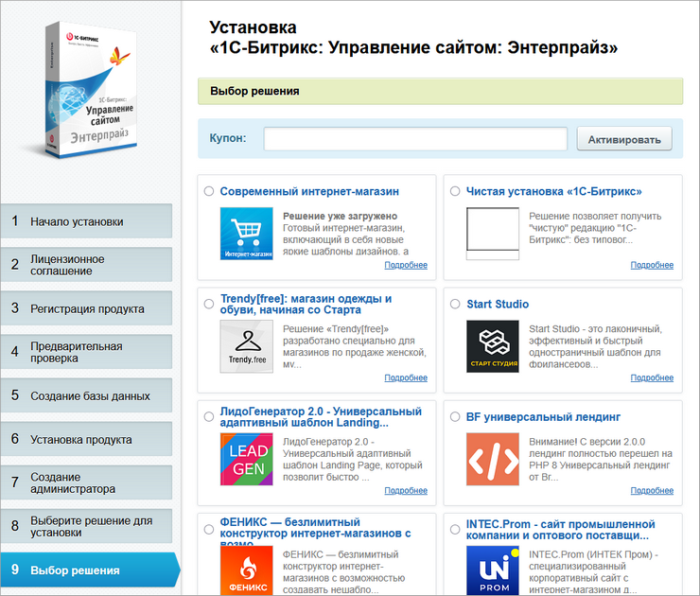Click the shopping cart internet-shop icon
Viewport: 700px width, 596px height.
[x=247, y=234]
